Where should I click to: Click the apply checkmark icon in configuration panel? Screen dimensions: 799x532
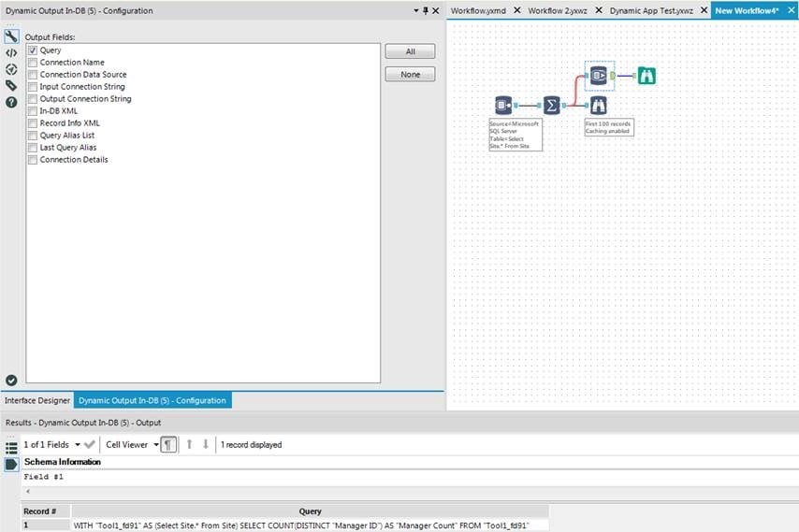click(x=11, y=381)
